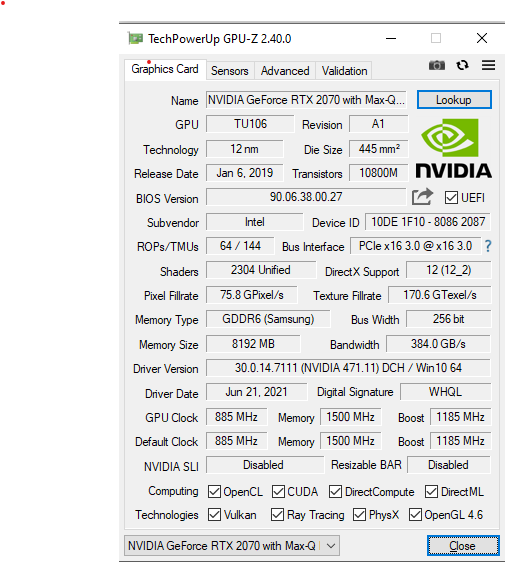Click the Default Clock row Memory 1500 MHz field
Screen dimensions: 505x562
351,441
